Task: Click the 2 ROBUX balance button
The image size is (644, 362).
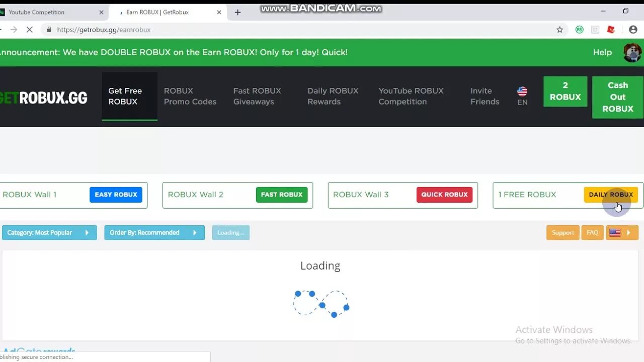Action: click(x=565, y=91)
